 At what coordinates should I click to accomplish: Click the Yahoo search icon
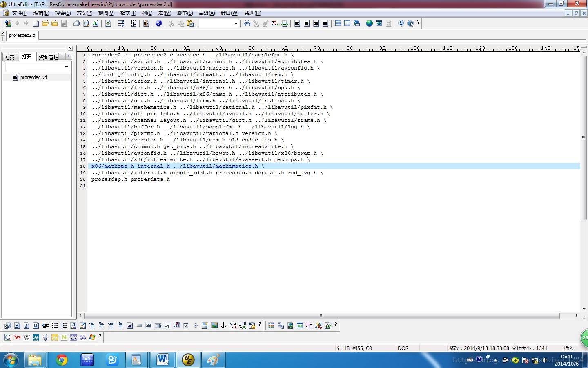17,337
